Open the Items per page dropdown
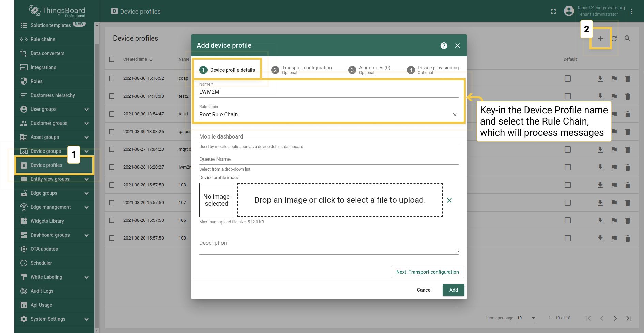This screenshot has height=333, width=644. 526,318
